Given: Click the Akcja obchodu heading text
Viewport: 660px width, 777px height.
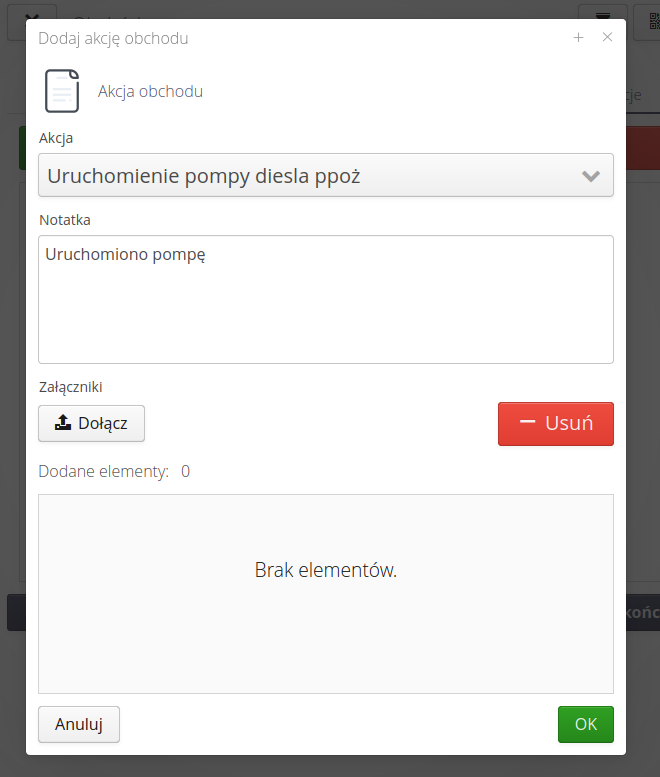Looking at the screenshot, I should coord(150,92).
